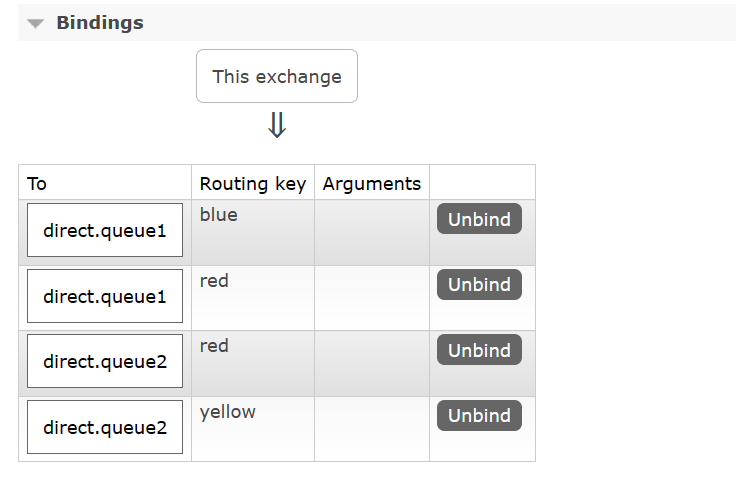Click the empty Arguments cell in blue row
The image size is (736, 480).
(372, 232)
